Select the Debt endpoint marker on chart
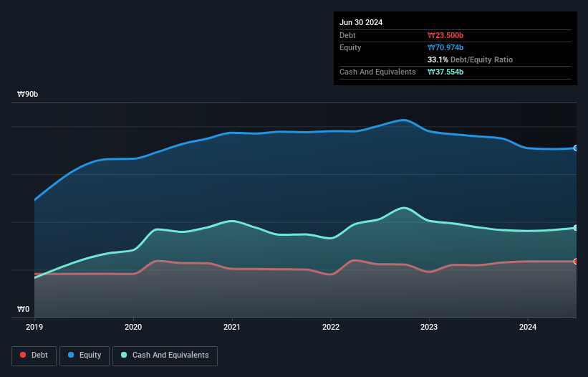This screenshot has width=588, height=377. pos(576,261)
